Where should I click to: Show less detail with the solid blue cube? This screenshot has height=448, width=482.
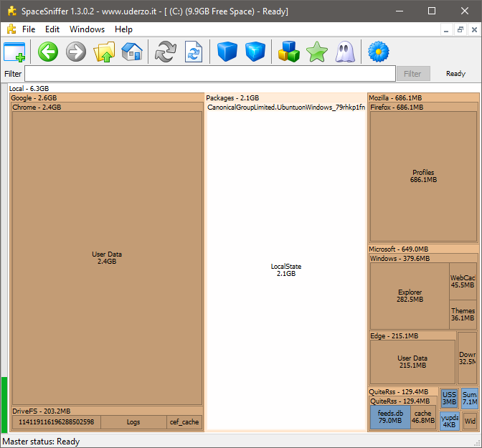coord(227,52)
